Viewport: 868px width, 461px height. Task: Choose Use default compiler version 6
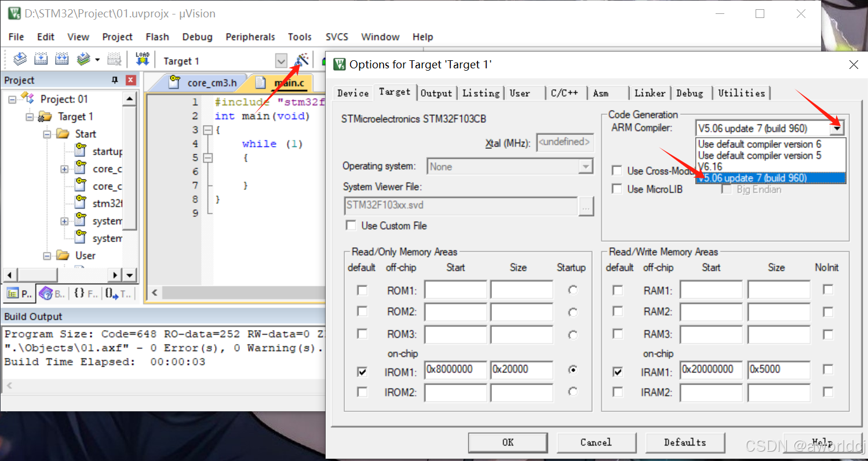point(771,144)
